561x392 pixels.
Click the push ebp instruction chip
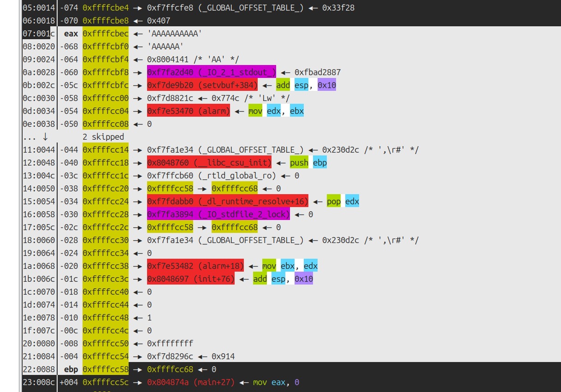point(299,162)
